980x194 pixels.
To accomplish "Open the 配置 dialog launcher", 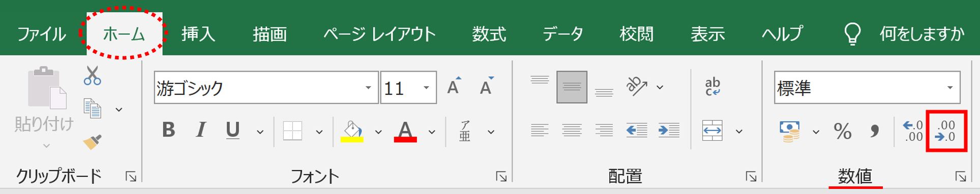I will [751, 176].
